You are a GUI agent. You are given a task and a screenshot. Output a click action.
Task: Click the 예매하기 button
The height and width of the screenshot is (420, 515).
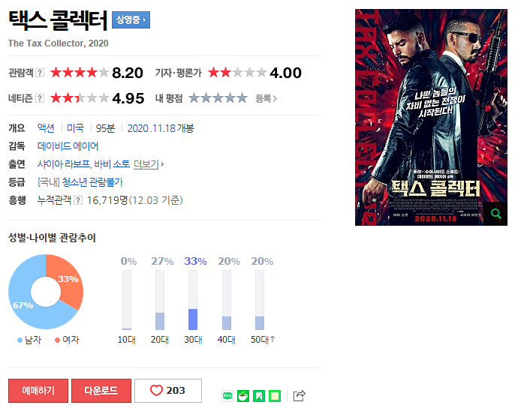point(38,391)
